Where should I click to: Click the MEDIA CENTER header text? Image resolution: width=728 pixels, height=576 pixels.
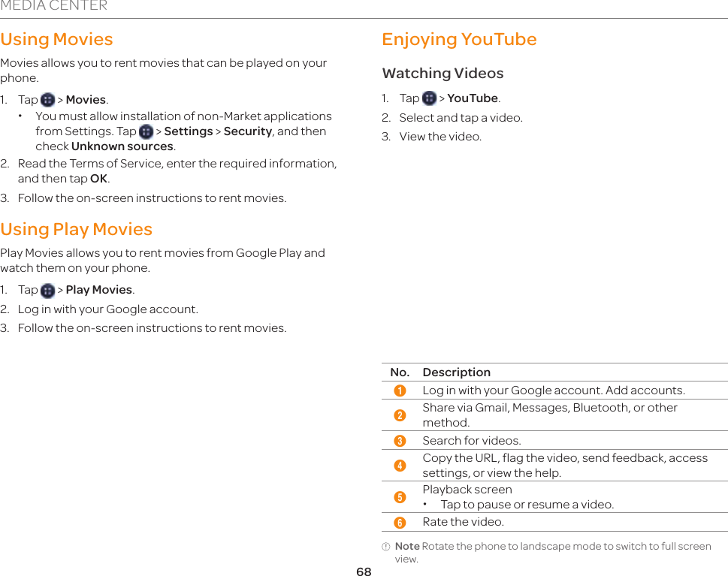coord(54,5)
